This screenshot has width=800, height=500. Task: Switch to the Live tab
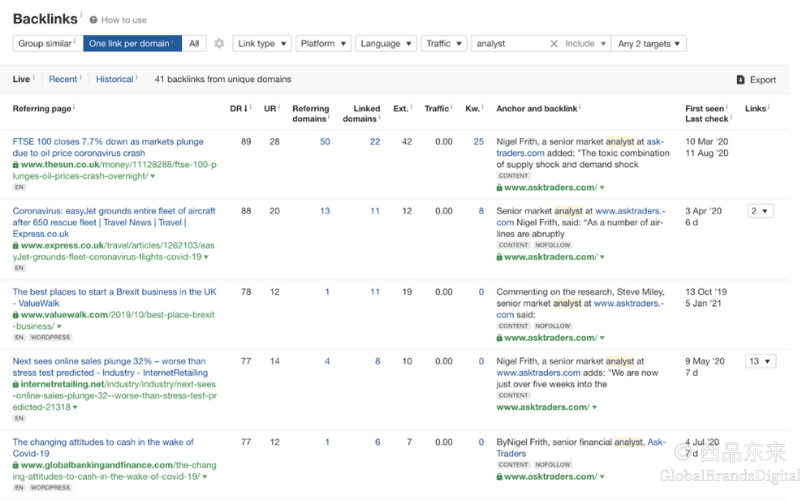pos(21,79)
